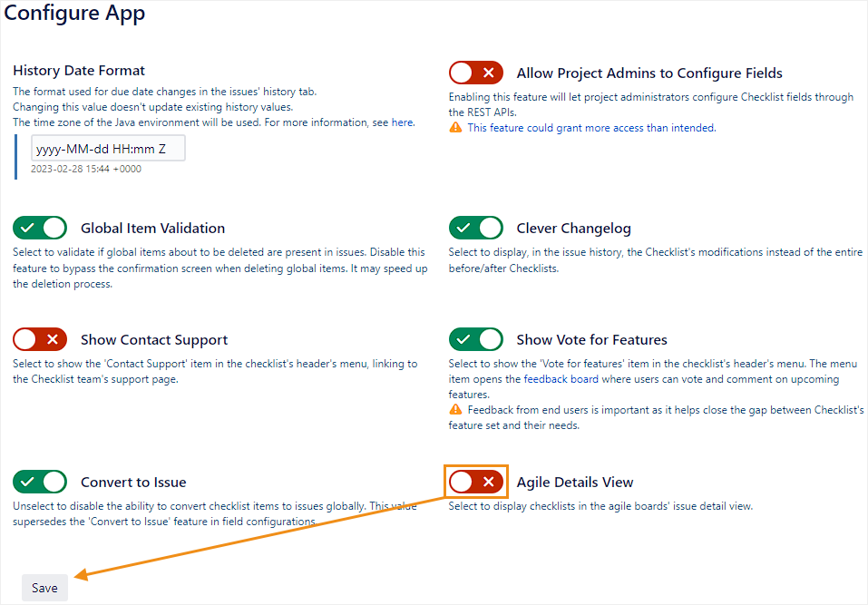Image resolution: width=868 pixels, height=605 pixels.
Task: Click the 'Configure App' page heading
Action: pos(74,14)
